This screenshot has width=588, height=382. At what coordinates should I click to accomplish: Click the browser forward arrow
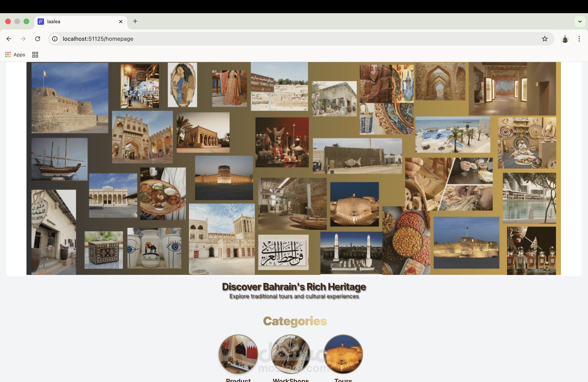coord(23,39)
